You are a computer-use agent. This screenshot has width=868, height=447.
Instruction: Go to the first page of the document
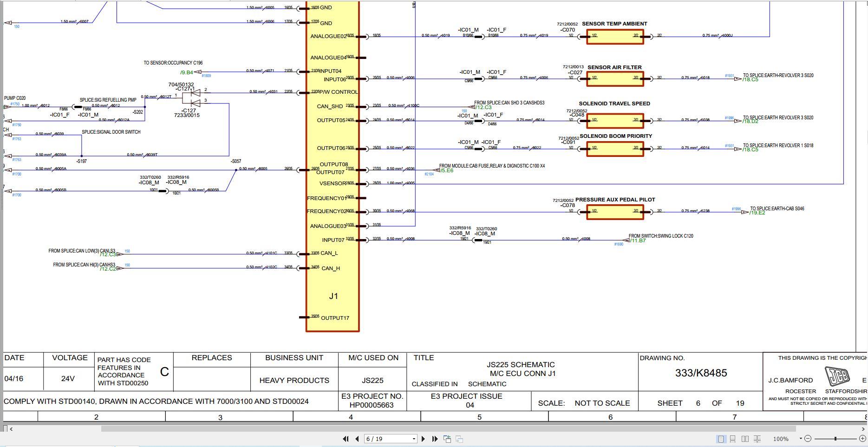coord(345,438)
